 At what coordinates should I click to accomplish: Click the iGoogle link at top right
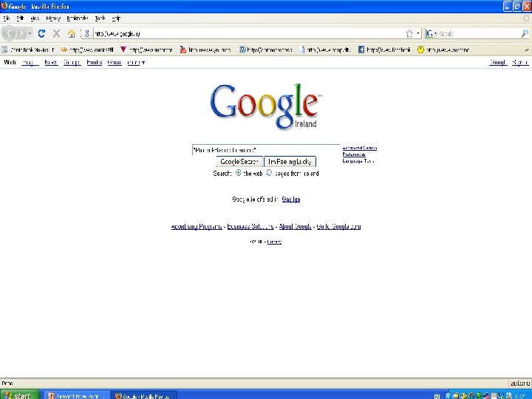click(498, 62)
